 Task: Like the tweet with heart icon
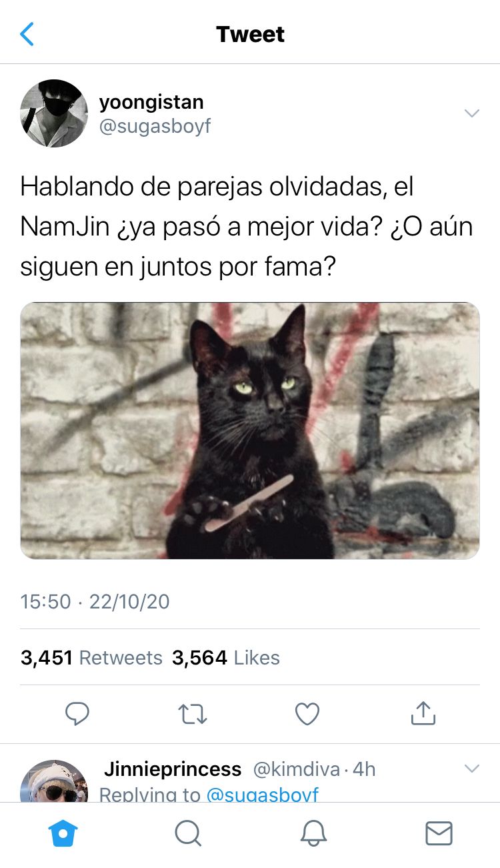[x=307, y=715]
